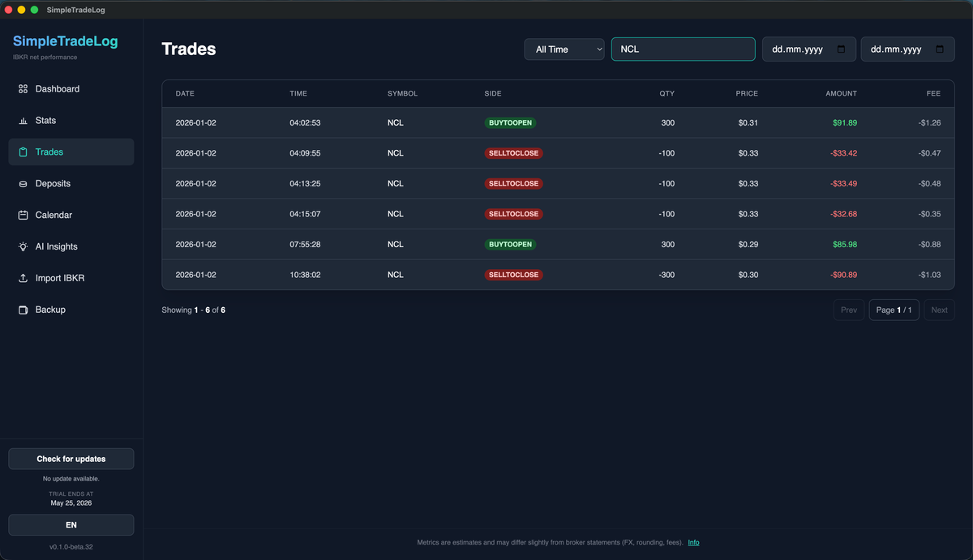Screen dimensions: 973x560
Task: Click the SELLTOCLOSE badge at 04:15:07
Action: click(x=513, y=214)
